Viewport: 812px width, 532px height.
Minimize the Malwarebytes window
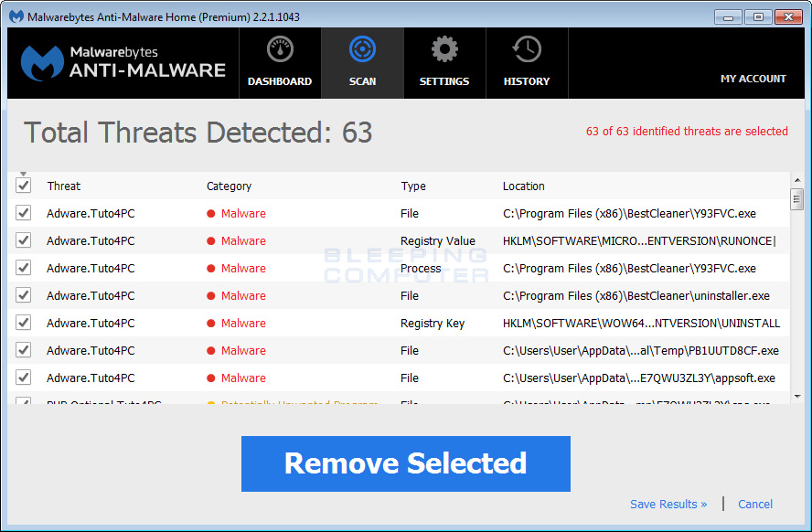(x=728, y=16)
